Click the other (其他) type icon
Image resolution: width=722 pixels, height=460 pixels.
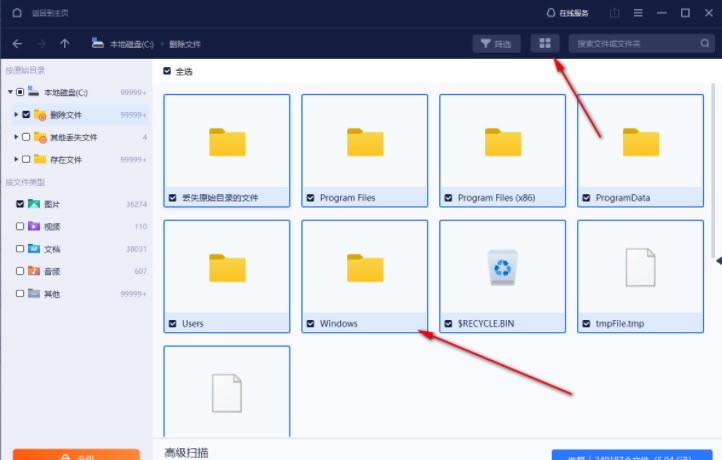pyautogui.click(x=34, y=293)
